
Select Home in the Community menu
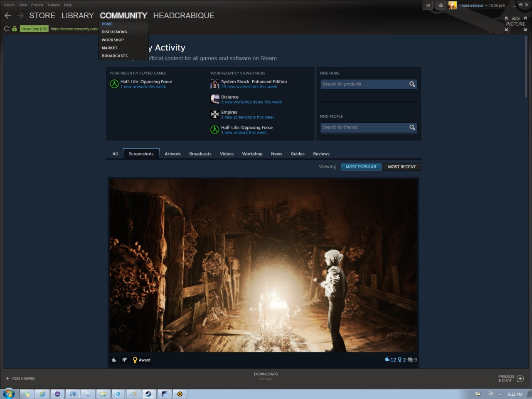107,24
